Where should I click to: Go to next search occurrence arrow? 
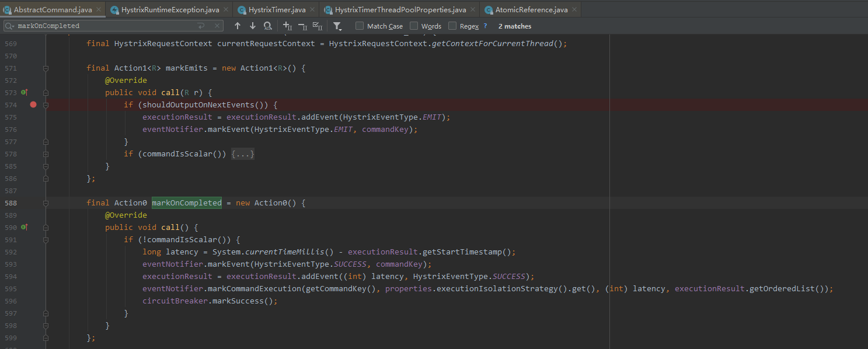[253, 26]
